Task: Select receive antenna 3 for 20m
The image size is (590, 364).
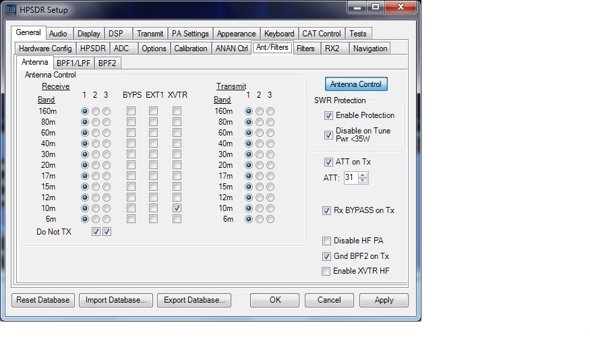Action: 107,165
